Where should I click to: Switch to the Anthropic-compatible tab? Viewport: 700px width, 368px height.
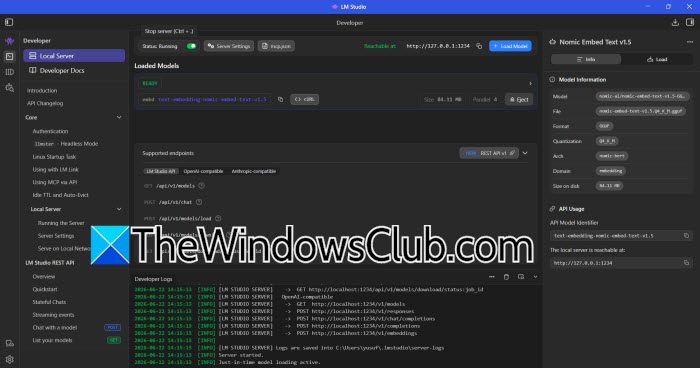click(254, 171)
